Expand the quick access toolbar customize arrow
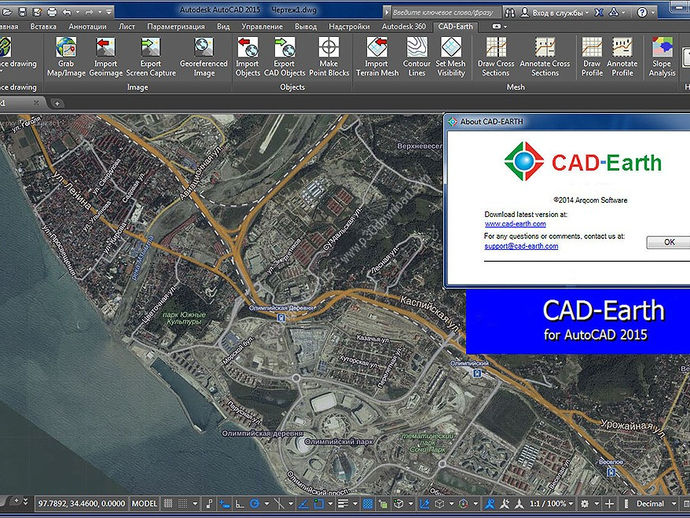Image resolution: width=690 pixels, height=518 pixels. (109, 11)
